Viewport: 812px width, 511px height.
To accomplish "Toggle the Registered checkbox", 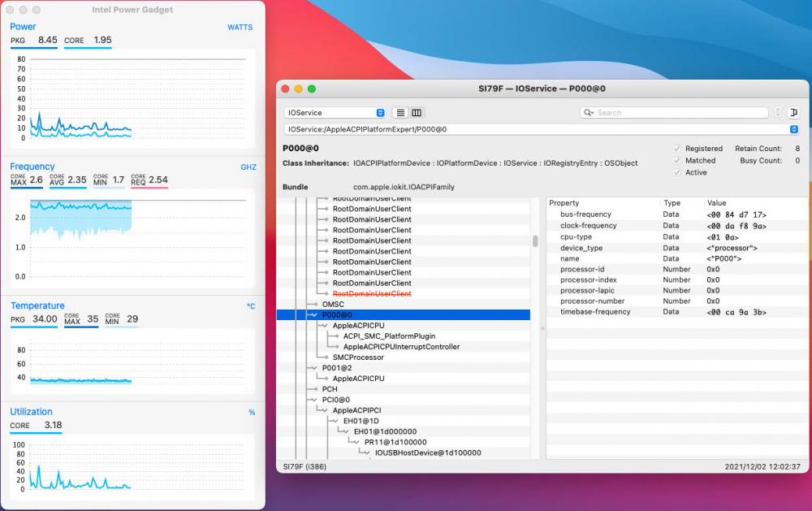I will tap(676, 148).
